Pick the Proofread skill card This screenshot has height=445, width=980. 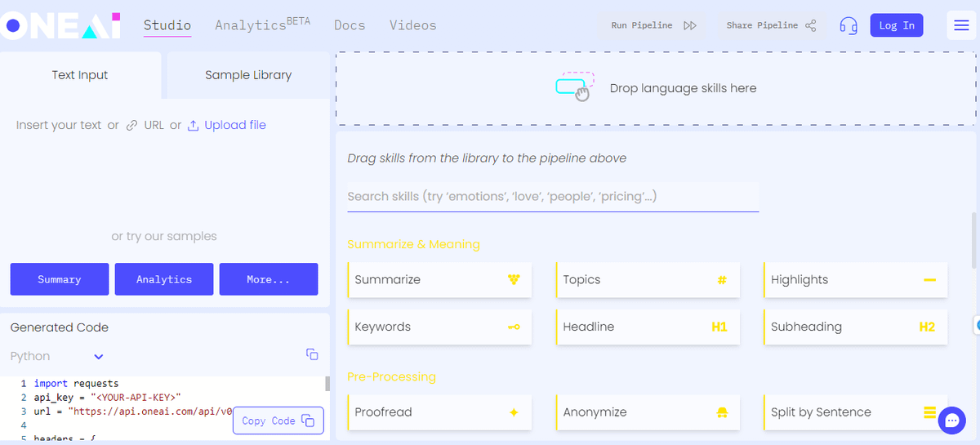point(439,412)
